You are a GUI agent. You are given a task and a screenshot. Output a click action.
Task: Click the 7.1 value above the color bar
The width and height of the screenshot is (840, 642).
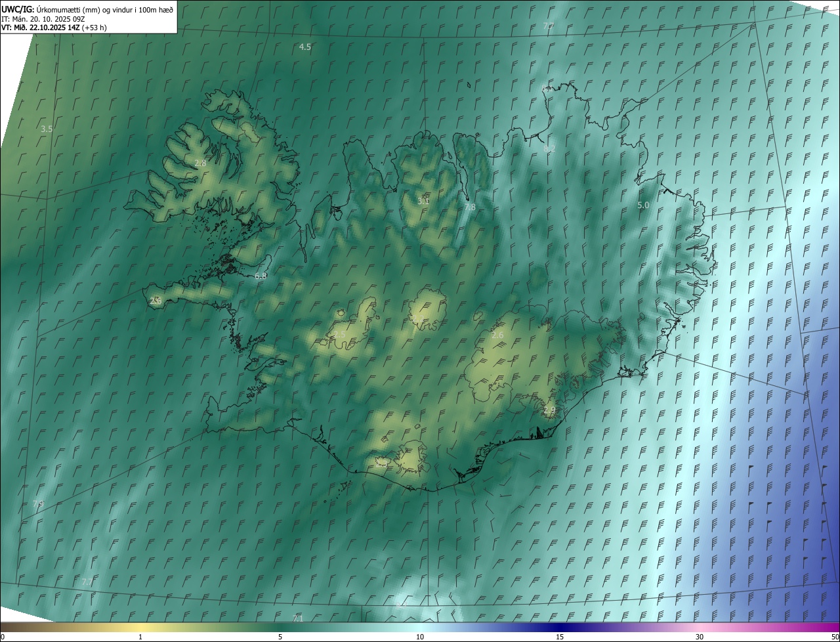pos(298,619)
